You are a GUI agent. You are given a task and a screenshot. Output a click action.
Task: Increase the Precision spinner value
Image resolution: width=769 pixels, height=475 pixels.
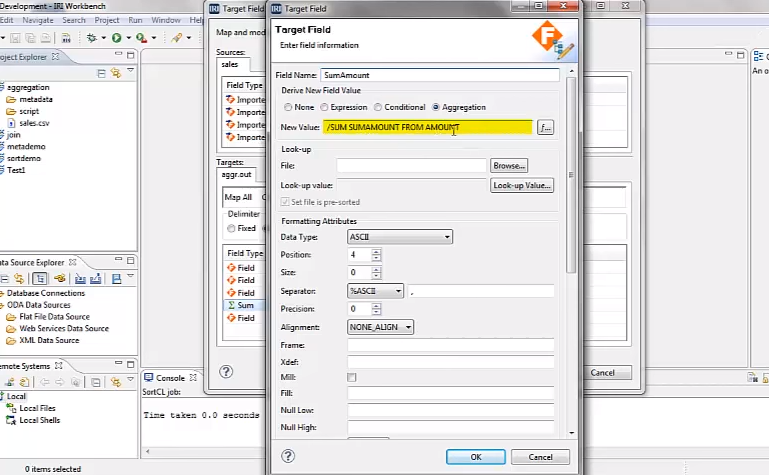376,306
